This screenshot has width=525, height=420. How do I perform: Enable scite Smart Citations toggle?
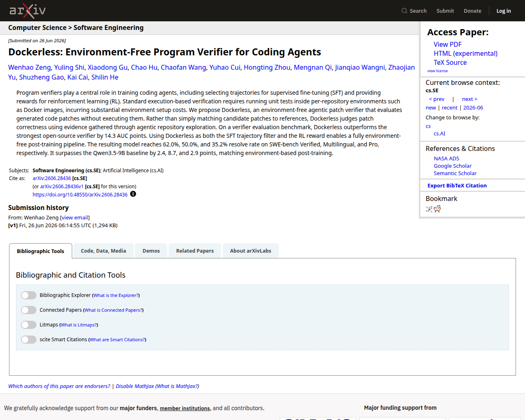tap(29, 340)
